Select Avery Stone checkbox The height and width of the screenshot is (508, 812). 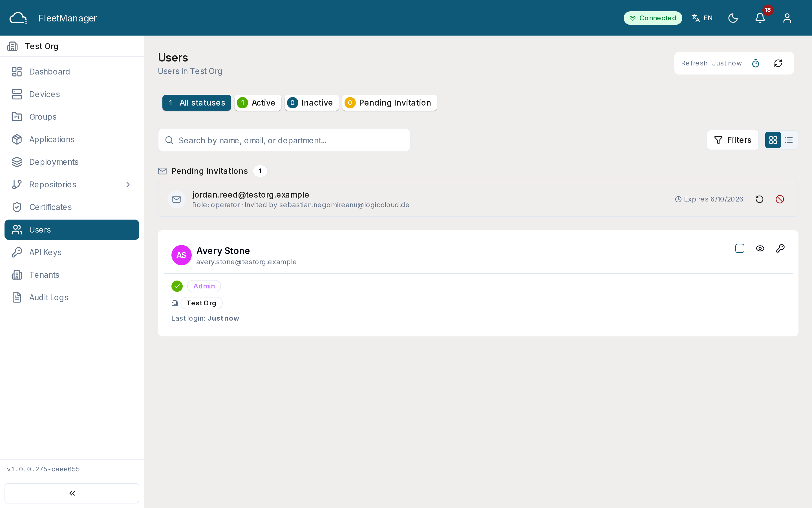[740, 248]
